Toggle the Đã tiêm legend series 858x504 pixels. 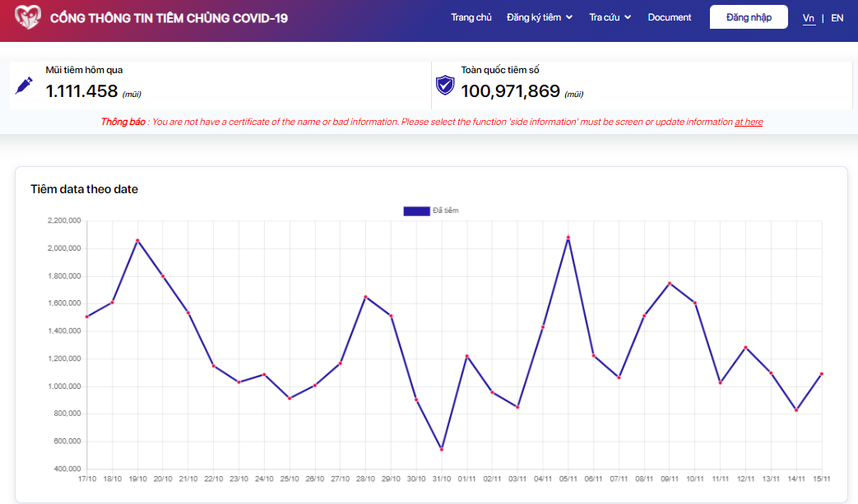(430, 210)
